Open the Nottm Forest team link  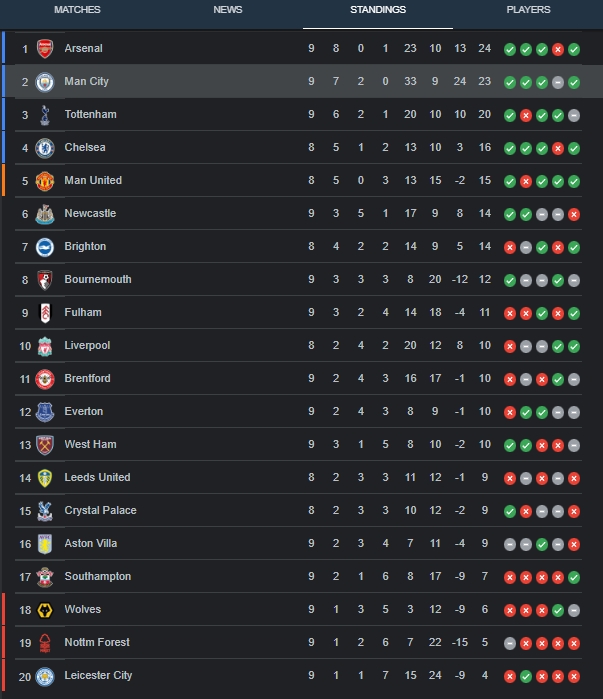[x=97, y=642]
